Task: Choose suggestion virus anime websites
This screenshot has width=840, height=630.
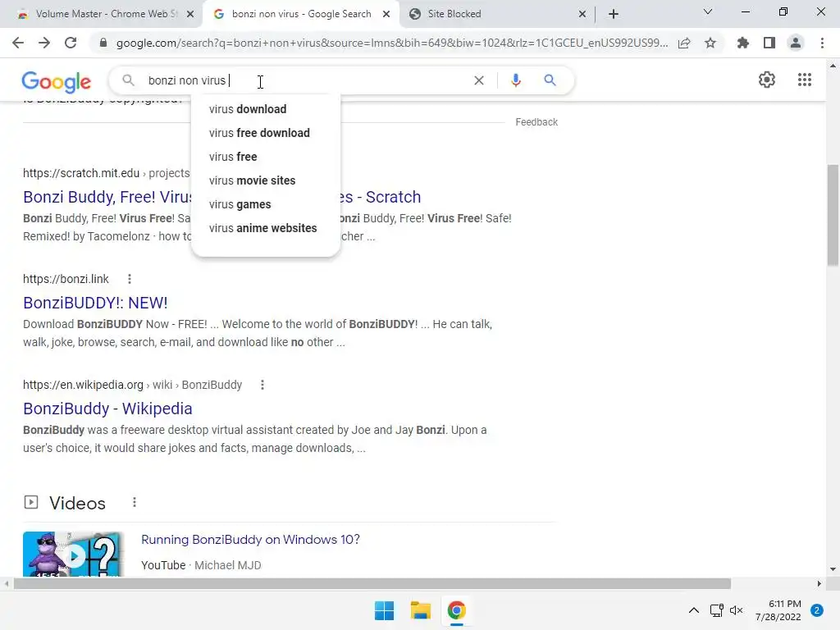Action: click(266, 228)
